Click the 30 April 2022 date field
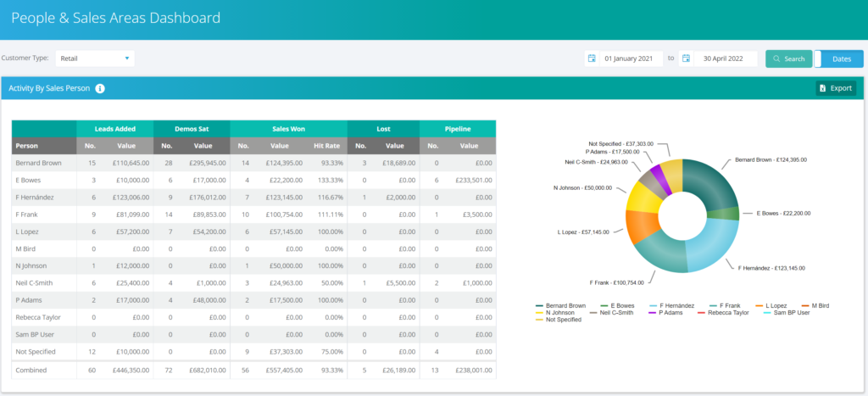 coord(723,59)
